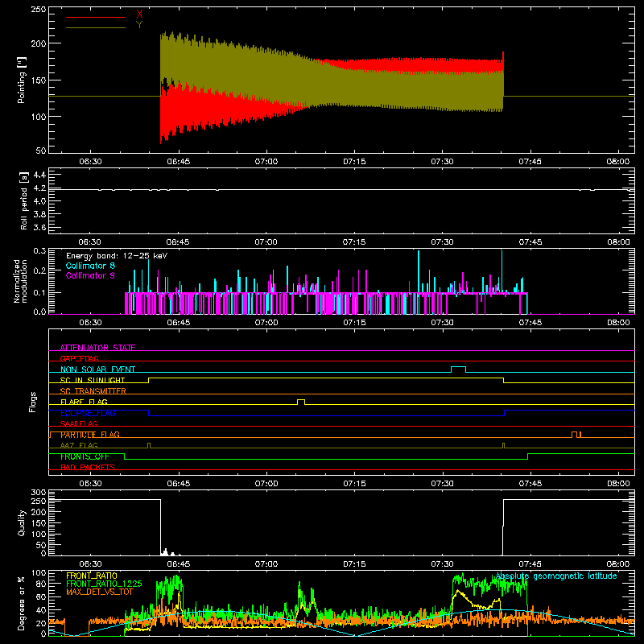Click 07:45 time label under Quality plot
The image size is (644, 644).
tap(530, 564)
